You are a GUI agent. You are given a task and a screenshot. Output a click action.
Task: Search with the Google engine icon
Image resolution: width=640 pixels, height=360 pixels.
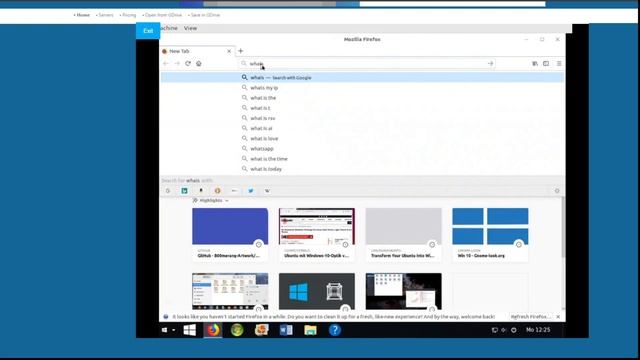(168, 191)
